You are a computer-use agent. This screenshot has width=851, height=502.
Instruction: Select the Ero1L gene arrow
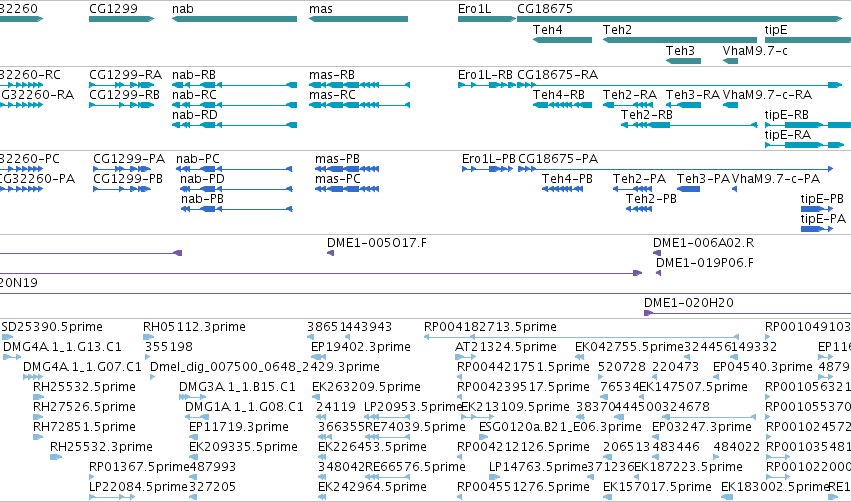click(x=487, y=19)
